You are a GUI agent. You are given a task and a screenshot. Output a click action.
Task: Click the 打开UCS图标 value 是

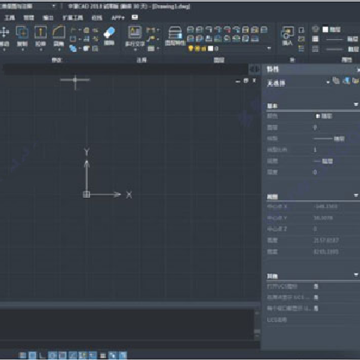pos(316,286)
